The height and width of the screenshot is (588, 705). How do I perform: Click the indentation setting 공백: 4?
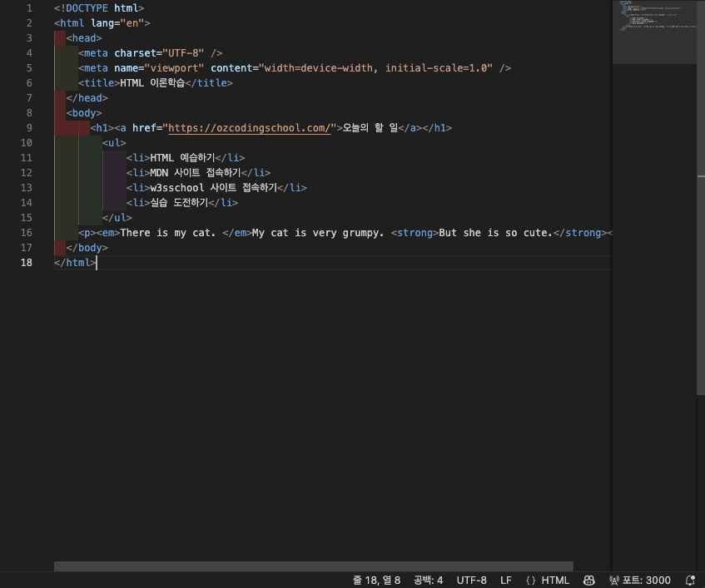428,581
